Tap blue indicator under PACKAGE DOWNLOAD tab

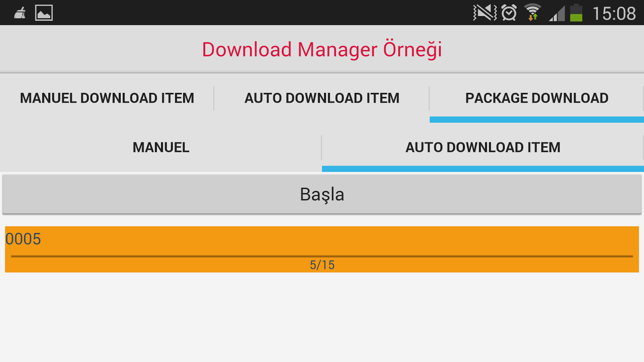click(x=537, y=119)
